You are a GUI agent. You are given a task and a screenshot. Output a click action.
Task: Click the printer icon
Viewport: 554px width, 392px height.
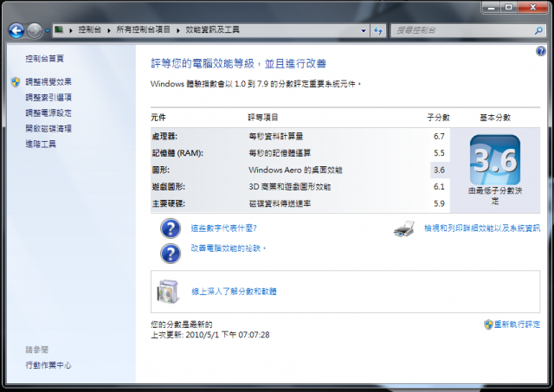click(404, 229)
